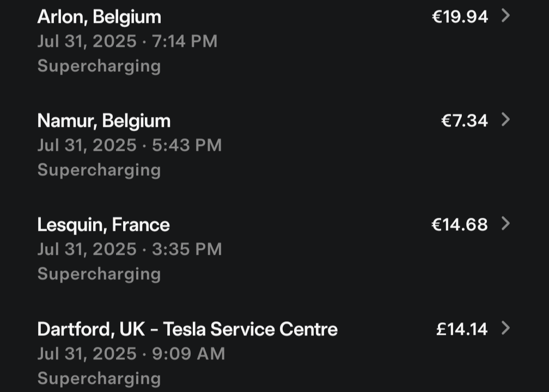Tap Supercharging label under Namur, Belgium
The width and height of the screenshot is (549, 392).
[99, 170]
